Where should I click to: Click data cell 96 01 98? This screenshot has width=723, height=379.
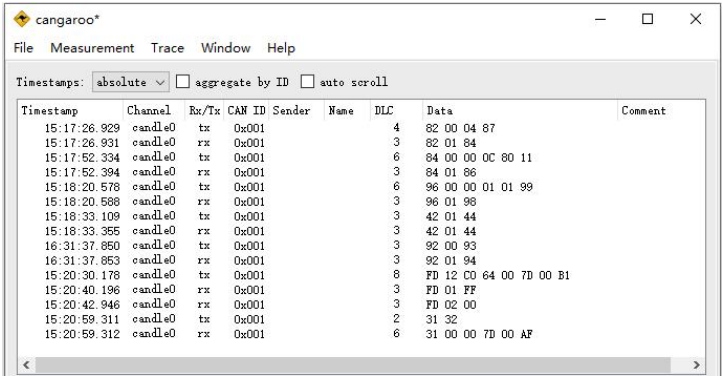450,202
